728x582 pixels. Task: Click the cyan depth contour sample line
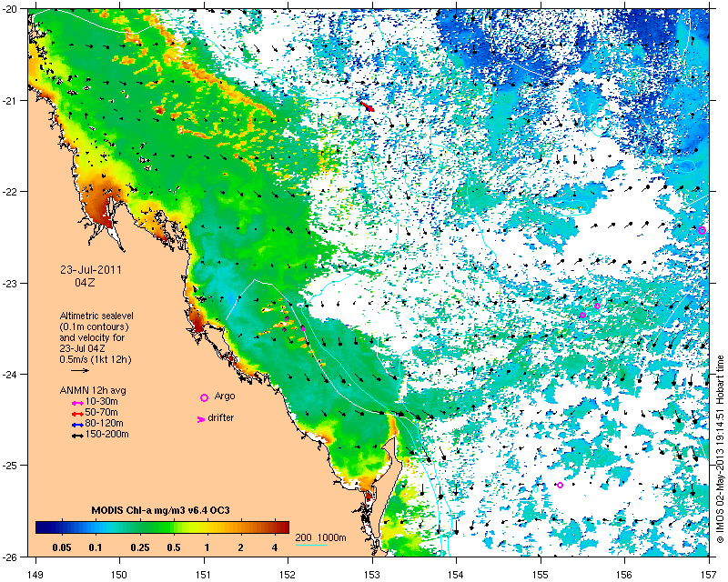tap(311, 544)
